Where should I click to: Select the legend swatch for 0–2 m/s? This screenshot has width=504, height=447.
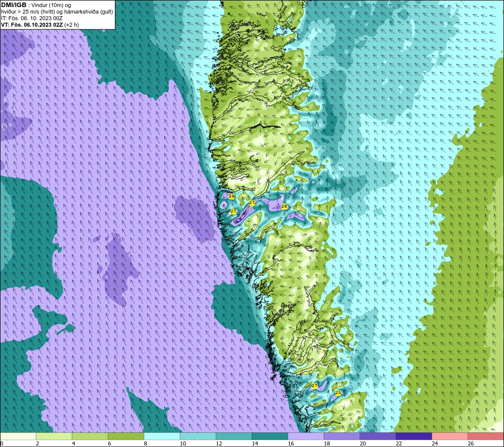pyautogui.click(x=18, y=436)
